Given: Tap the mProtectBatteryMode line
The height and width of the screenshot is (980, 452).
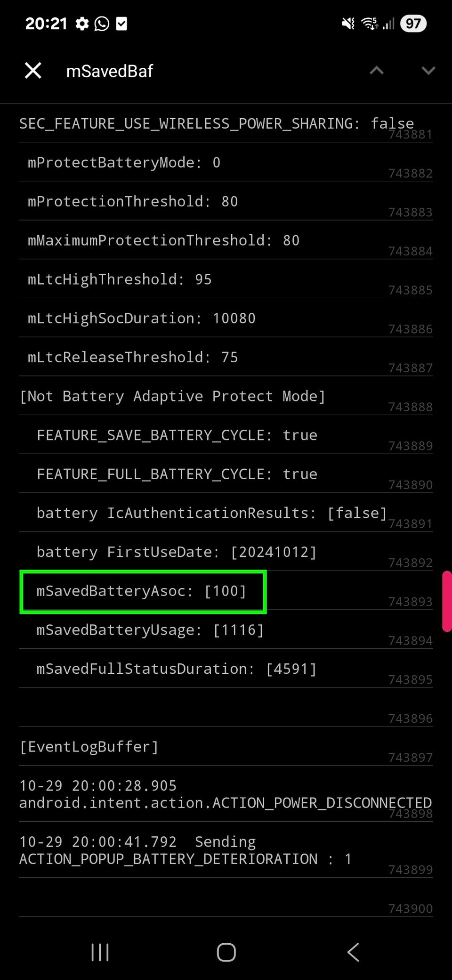Looking at the screenshot, I should [x=124, y=163].
